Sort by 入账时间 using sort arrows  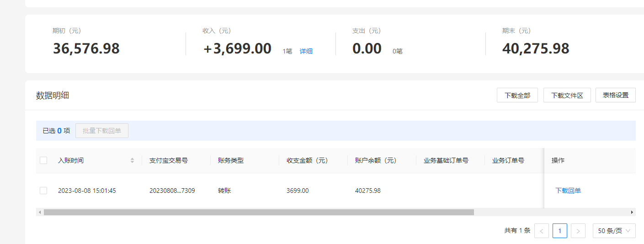tap(133, 160)
